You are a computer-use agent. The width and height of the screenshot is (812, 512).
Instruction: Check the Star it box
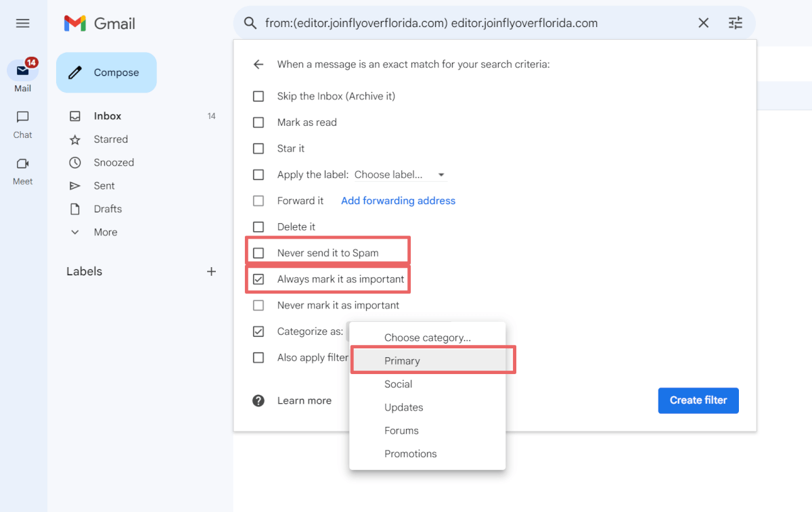point(258,148)
